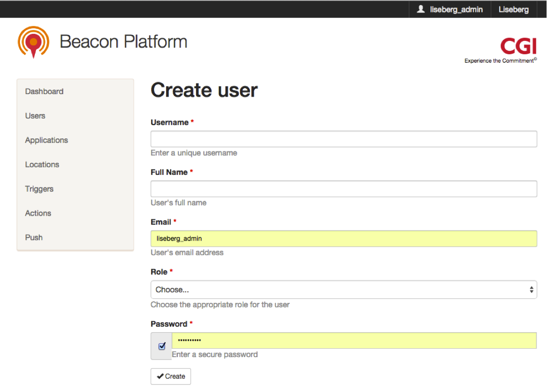Click the Username label
Viewport: 547px width, 392px height.
[x=170, y=123]
